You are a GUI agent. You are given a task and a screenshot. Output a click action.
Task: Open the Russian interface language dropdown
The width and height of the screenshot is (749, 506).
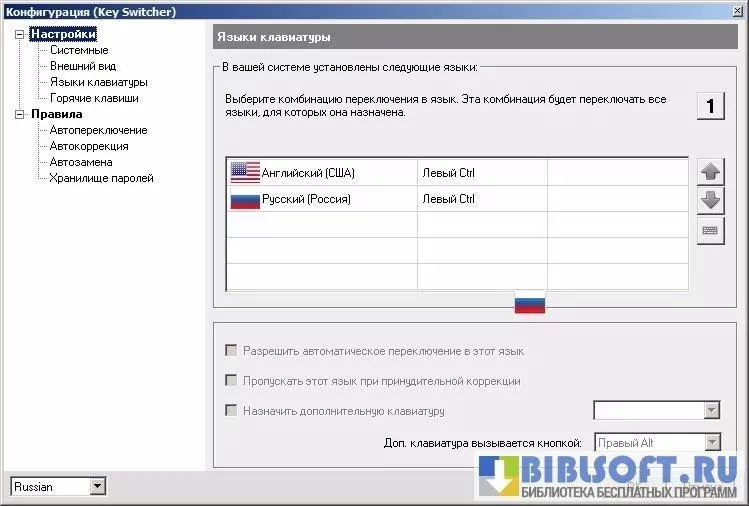click(97, 487)
